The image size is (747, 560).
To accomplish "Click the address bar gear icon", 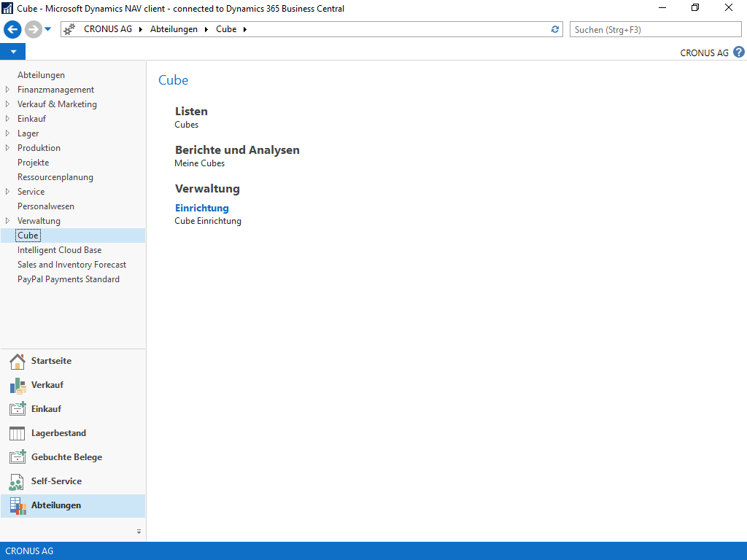I will (69, 29).
